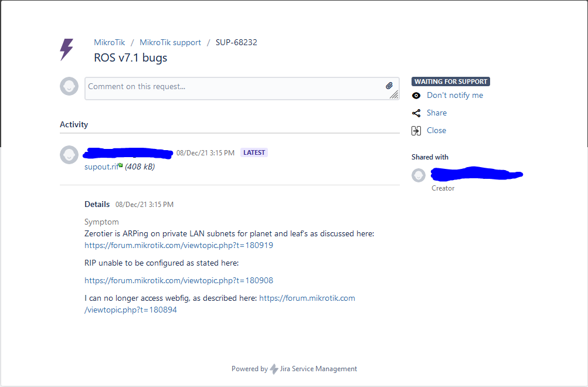Click the SUP-68232 ticket number

point(236,42)
